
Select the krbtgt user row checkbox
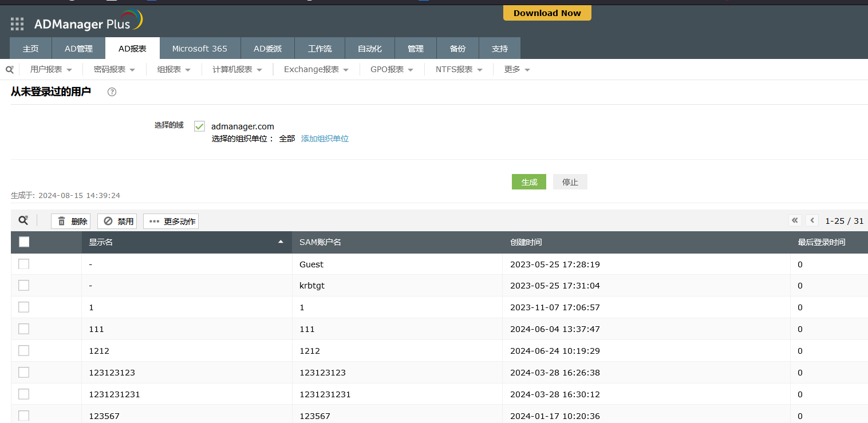pyautogui.click(x=24, y=285)
